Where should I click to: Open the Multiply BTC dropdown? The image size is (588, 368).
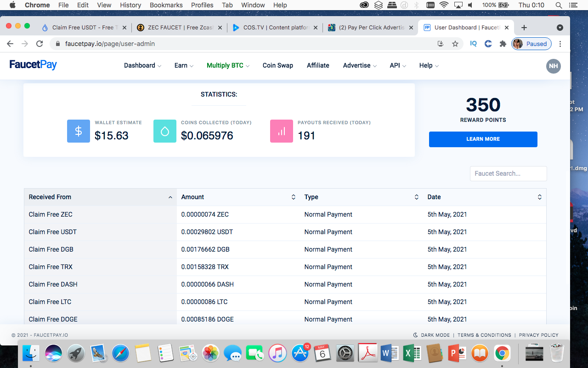[228, 65]
